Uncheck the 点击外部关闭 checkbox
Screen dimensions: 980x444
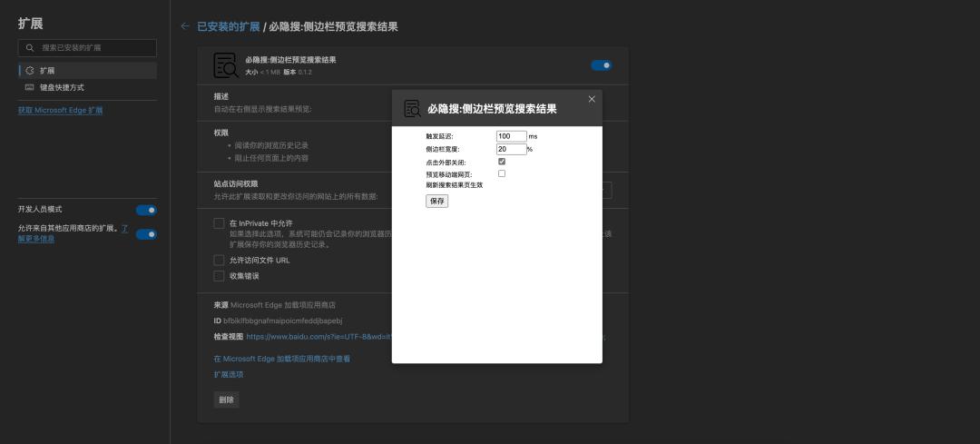click(501, 162)
